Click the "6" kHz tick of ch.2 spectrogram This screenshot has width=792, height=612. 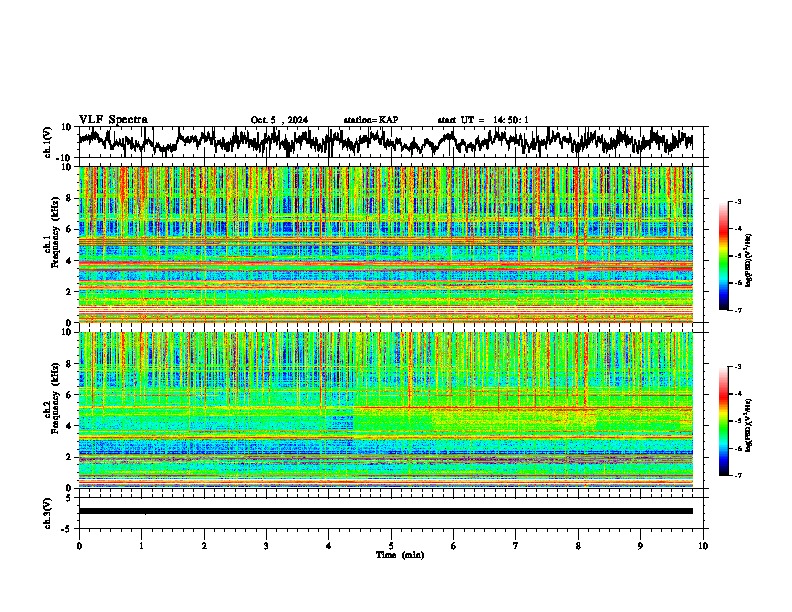pos(69,395)
